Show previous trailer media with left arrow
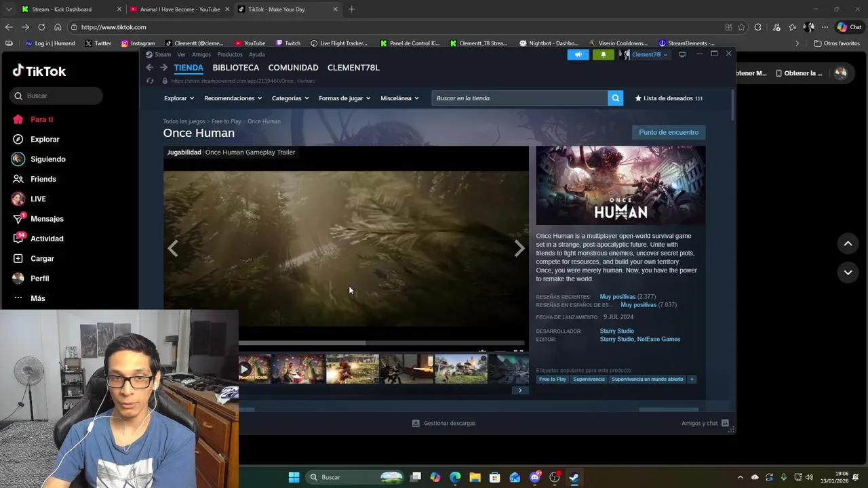Screen dimensions: 868x488 (173, 249)
